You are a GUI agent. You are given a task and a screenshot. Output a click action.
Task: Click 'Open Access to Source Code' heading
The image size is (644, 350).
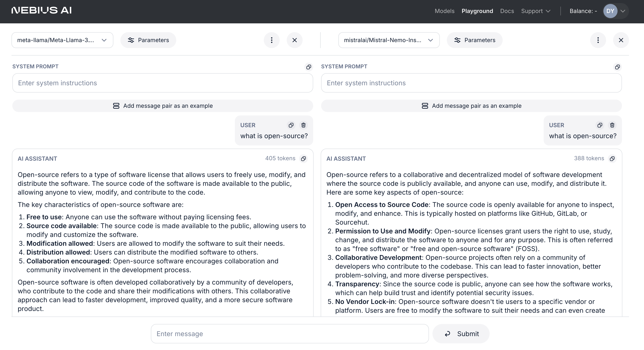(382, 205)
